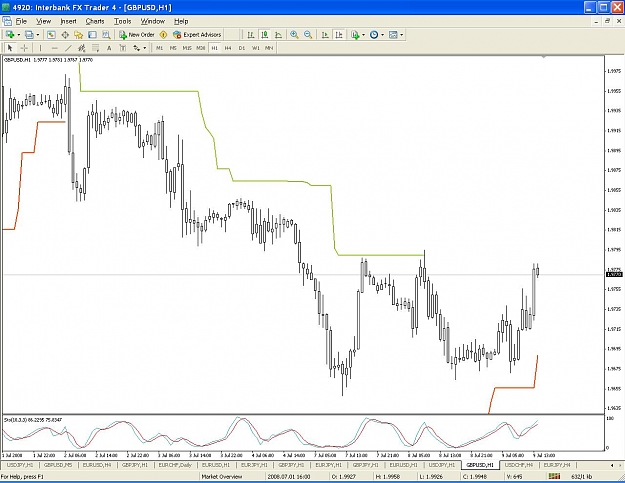Select the Horizontal Line drawing tool

54,48
